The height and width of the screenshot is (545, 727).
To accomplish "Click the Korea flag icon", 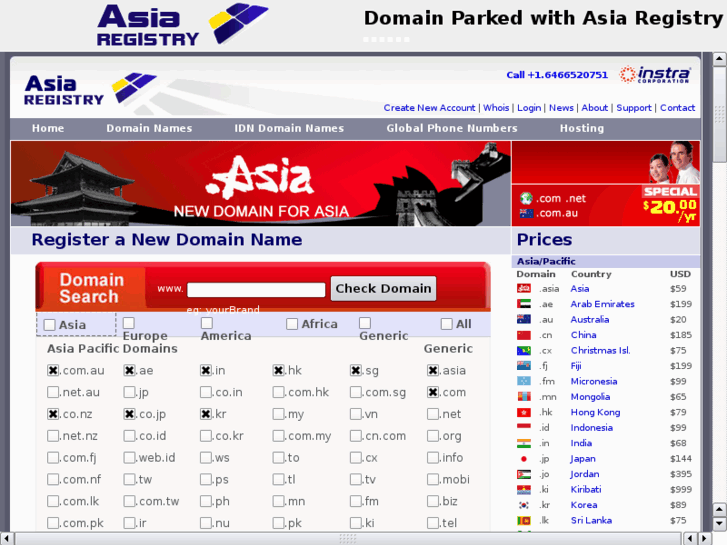I will [524, 505].
